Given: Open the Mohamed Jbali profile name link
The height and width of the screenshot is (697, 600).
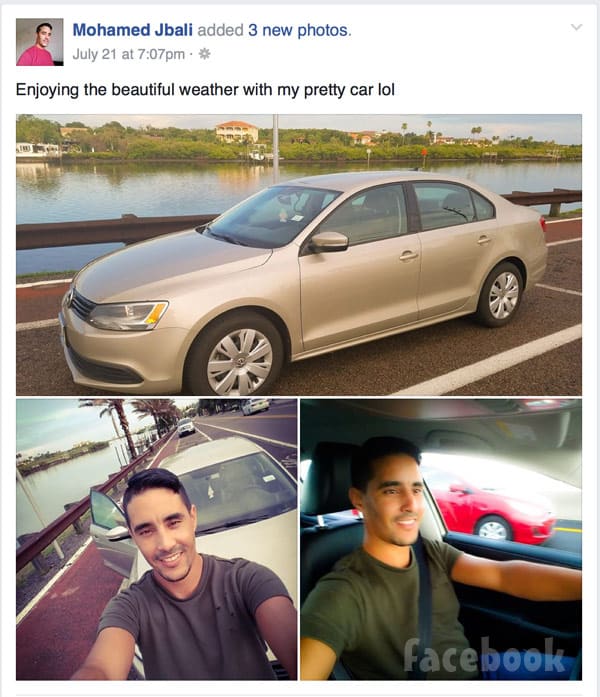Looking at the screenshot, I should tap(132, 30).
